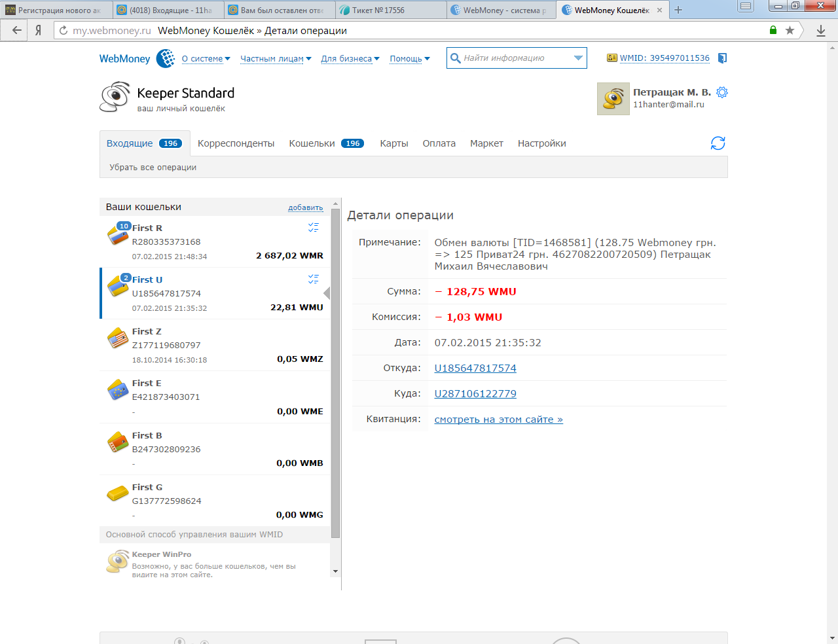Switch to the Маркет tab
This screenshot has height=644, width=838.
coord(486,143)
